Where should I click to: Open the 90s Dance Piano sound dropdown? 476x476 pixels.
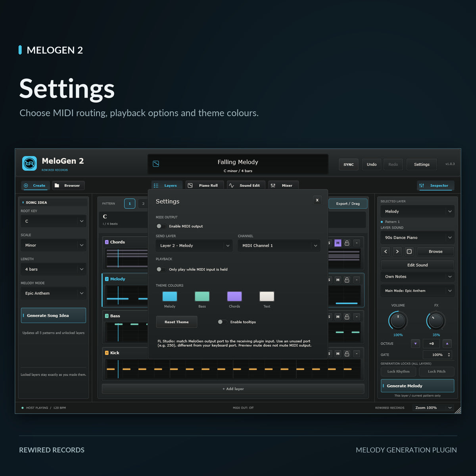click(x=417, y=238)
